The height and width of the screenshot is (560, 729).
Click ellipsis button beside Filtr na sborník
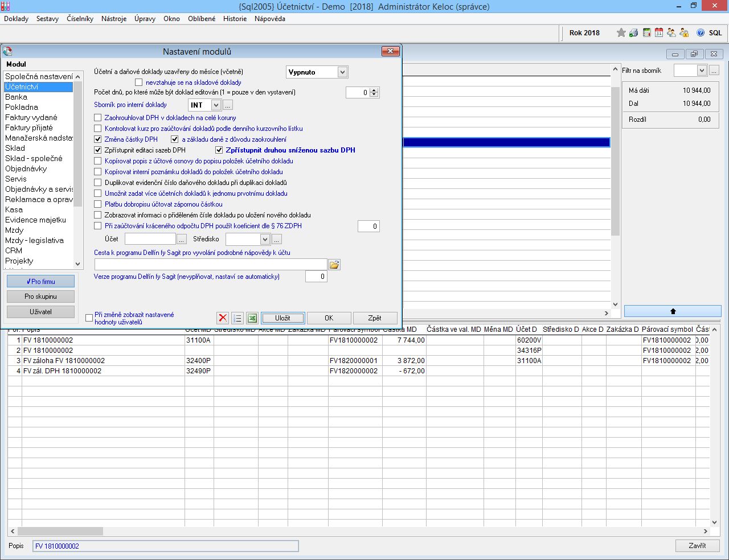point(714,71)
